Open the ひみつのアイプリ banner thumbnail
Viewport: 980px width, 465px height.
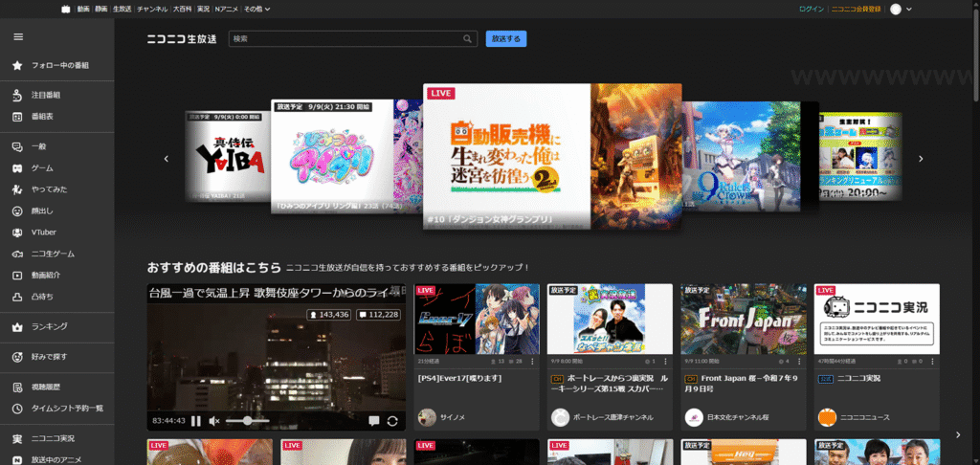346,156
